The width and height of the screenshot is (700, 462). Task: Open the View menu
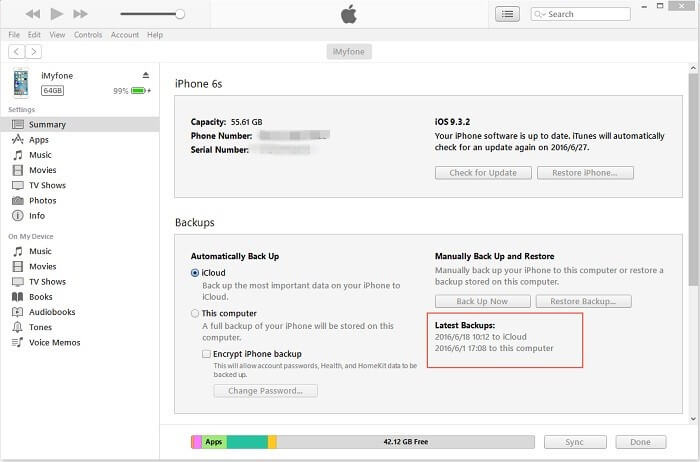57,35
